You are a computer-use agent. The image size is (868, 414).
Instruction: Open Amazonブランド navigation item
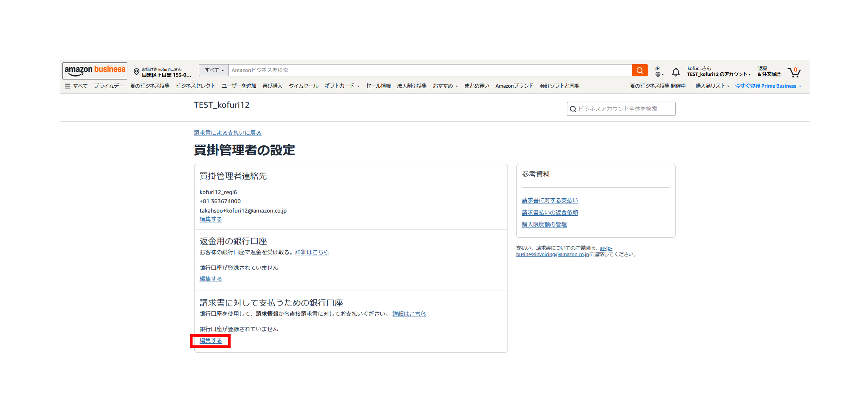coord(514,86)
